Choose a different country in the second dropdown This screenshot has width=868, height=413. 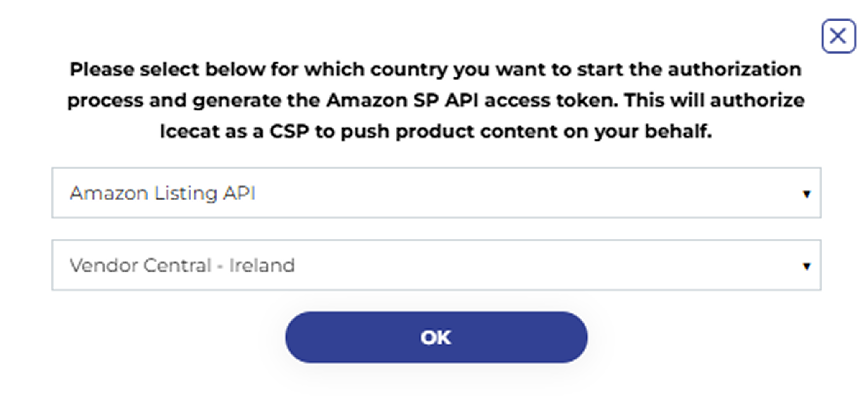point(436,265)
